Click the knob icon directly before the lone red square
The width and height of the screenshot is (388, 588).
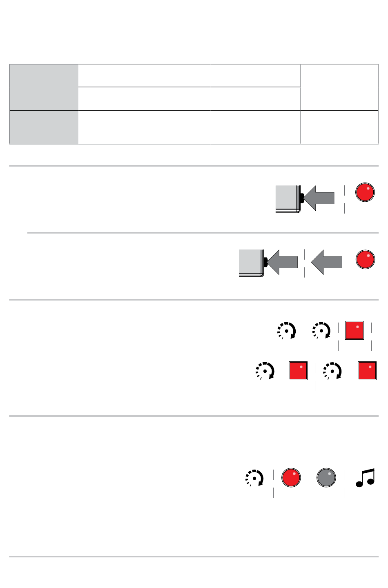321,330
